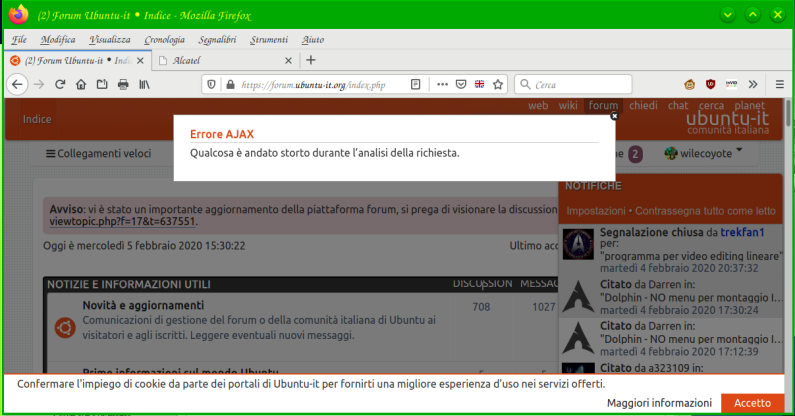Viewport: 795px width, 416px height.
Task: Open the wiki header link
Action: [568, 106]
